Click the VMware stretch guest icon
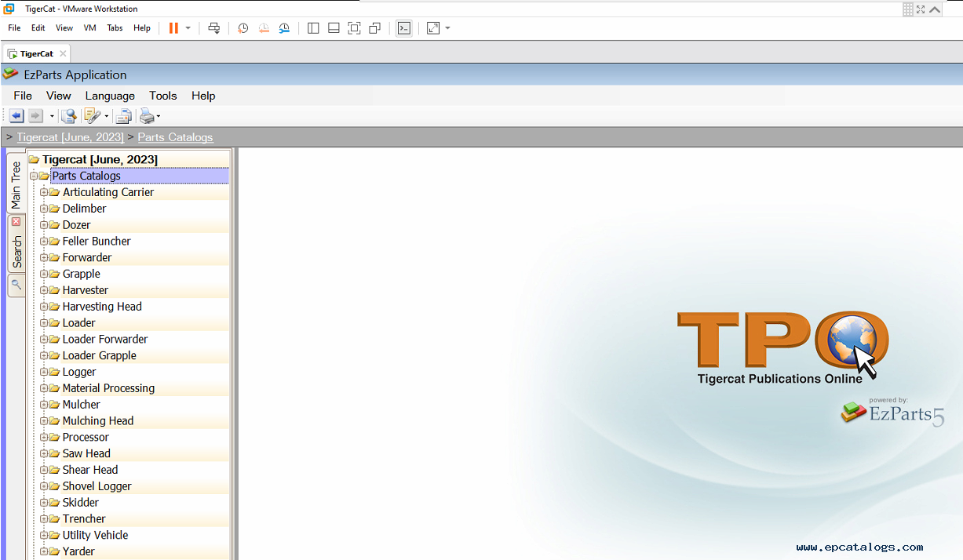963x560 pixels. click(433, 28)
